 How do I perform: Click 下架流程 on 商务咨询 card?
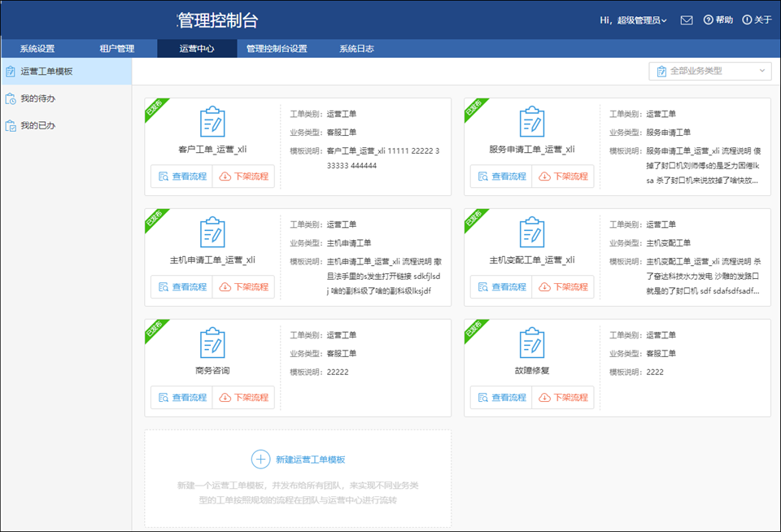pyautogui.click(x=242, y=398)
